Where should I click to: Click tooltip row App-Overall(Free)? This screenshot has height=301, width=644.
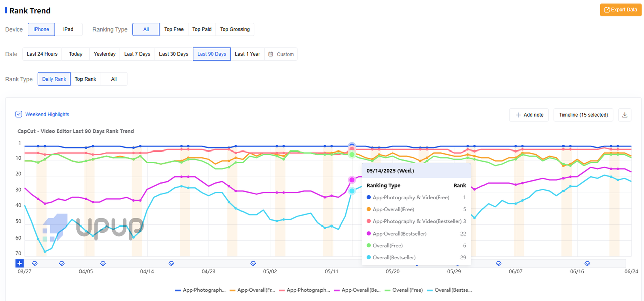[416, 209]
